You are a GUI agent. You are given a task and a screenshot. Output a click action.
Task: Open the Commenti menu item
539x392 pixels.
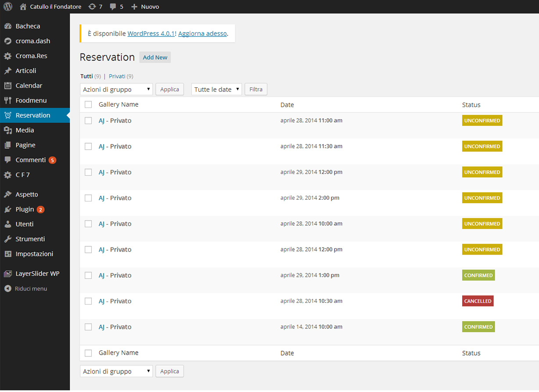pos(31,160)
